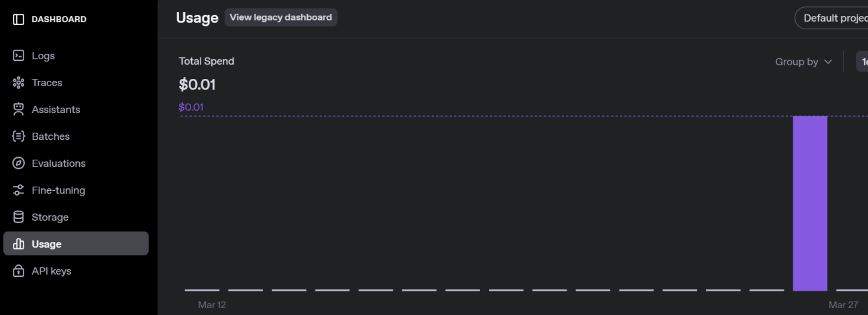
Task: Click the Traces cluster icon
Action: (18, 83)
